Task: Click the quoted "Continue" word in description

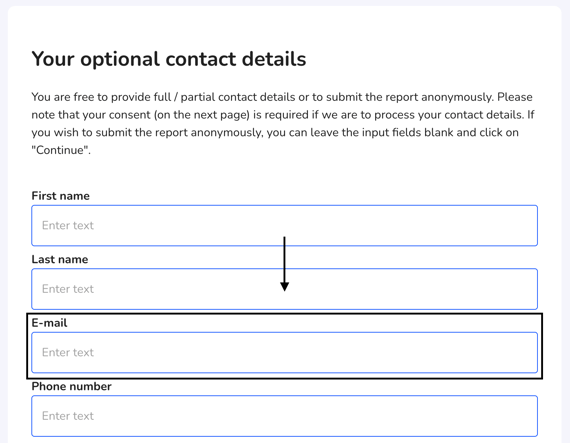Action: click(x=61, y=150)
